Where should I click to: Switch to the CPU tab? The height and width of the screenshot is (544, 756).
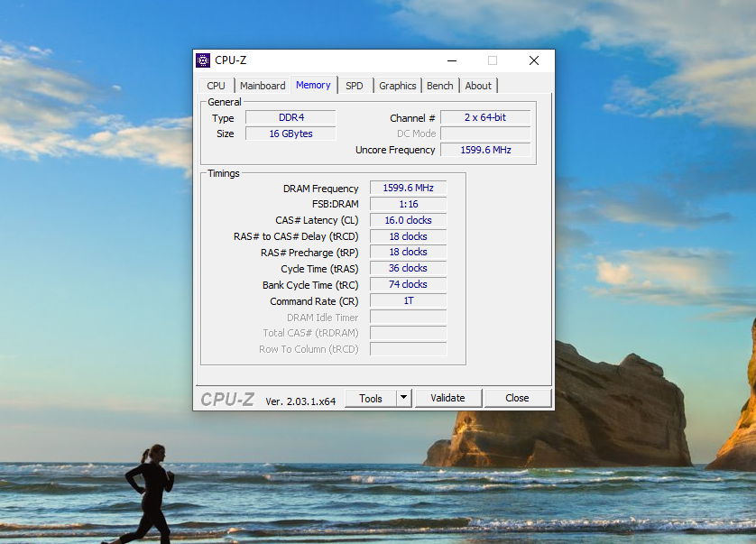tap(216, 86)
